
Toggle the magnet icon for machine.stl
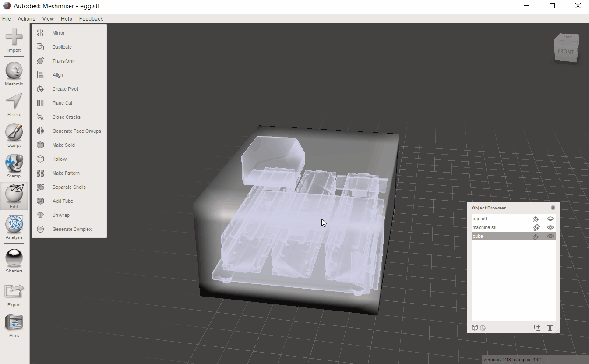pyautogui.click(x=536, y=227)
